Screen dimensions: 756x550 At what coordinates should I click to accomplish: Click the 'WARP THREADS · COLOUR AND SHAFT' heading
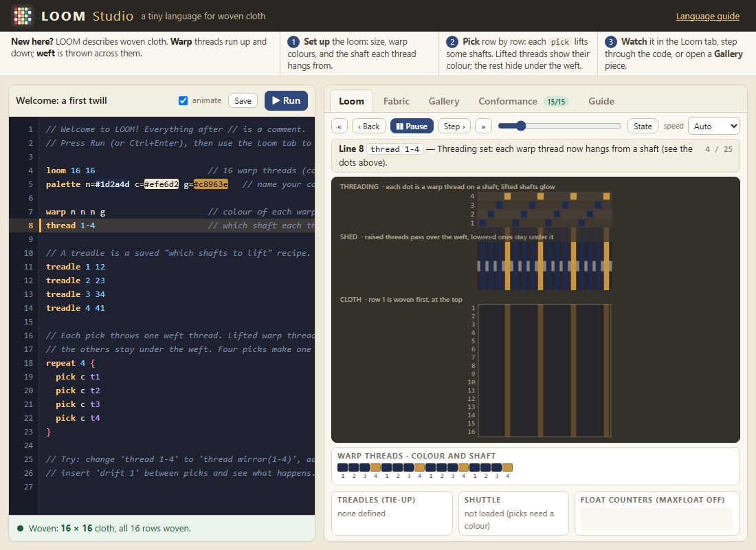416,456
